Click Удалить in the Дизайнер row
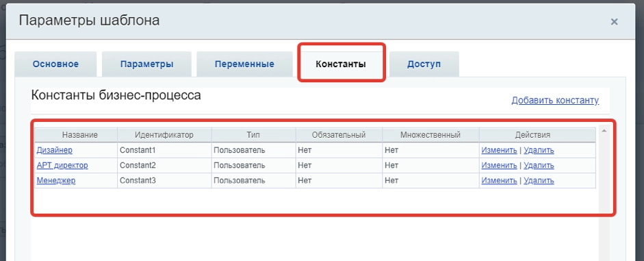The height and width of the screenshot is (261, 644). 539,151
